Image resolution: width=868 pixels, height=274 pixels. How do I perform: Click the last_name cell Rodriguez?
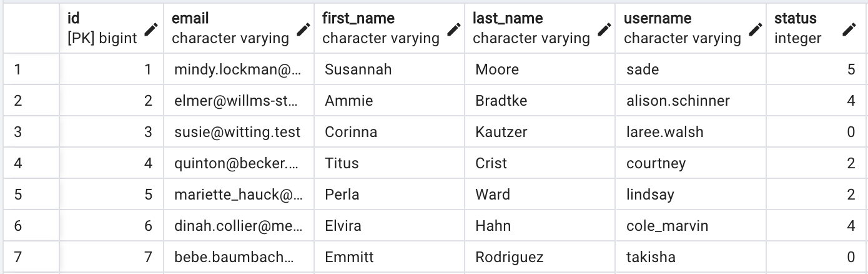pos(510,257)
